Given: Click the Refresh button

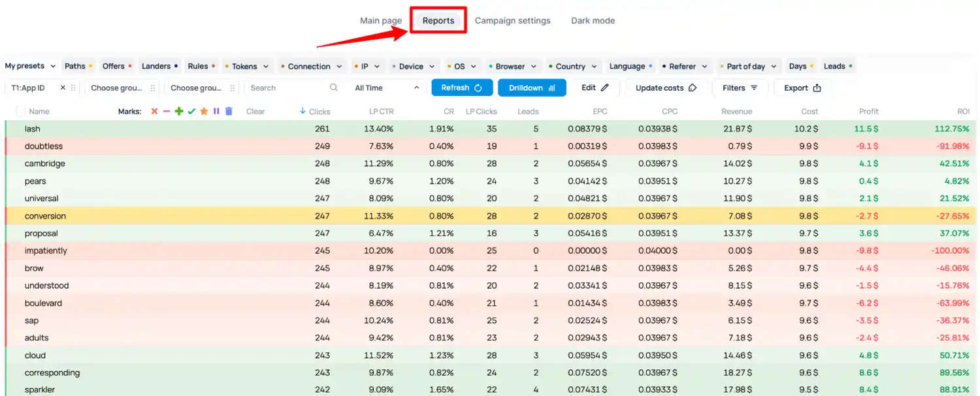Looking at the screenshot, I should pyautogui.click(x=462, y=88).
